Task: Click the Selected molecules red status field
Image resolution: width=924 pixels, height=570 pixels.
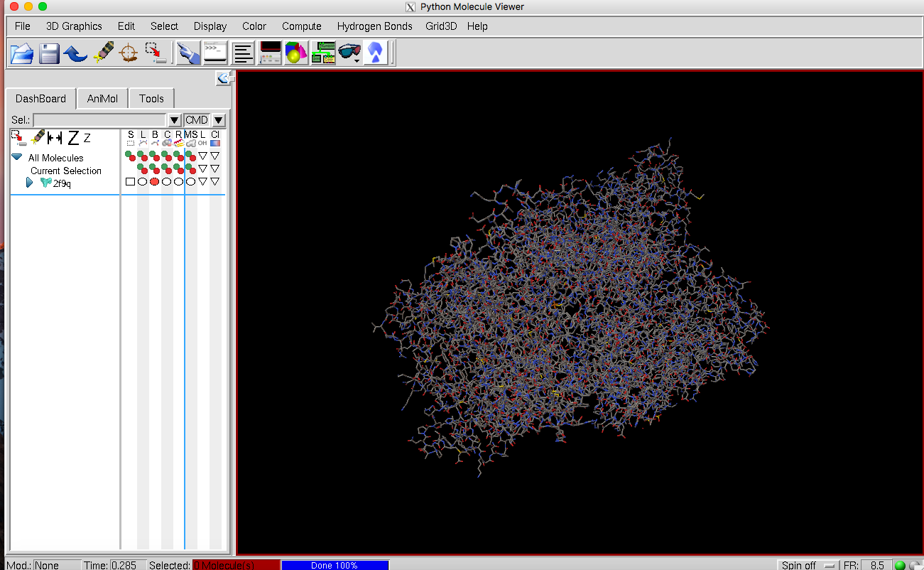Action: (x=236, y=565)
